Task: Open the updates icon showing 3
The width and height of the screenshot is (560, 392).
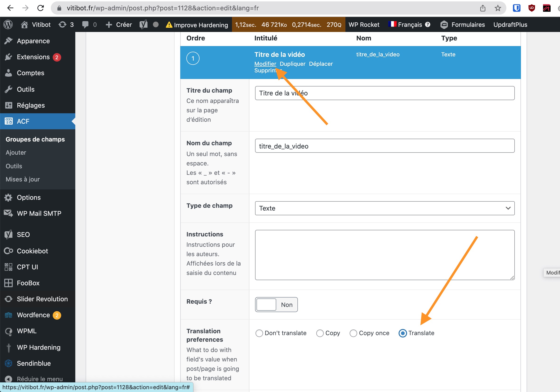Action: tap(66, 24)
